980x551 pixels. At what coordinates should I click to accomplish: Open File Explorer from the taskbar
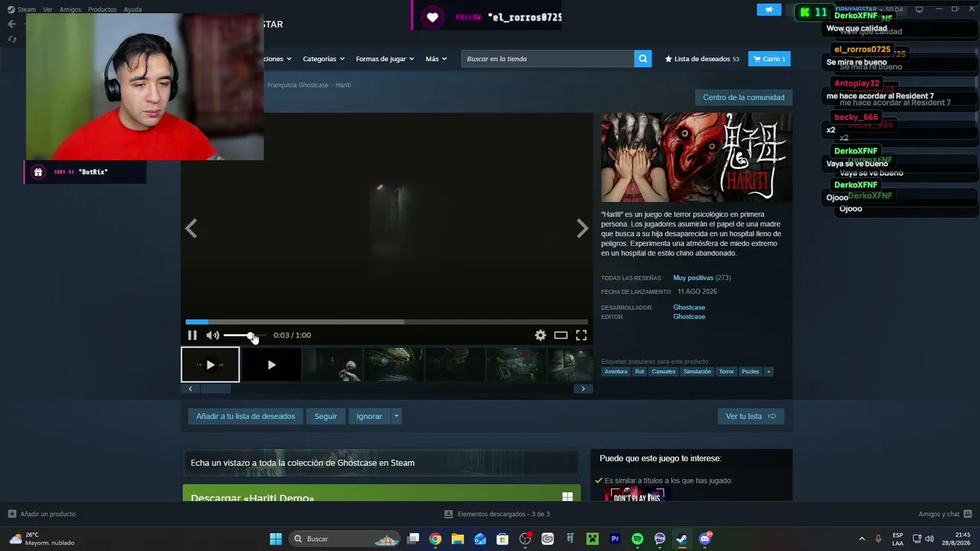tap(458, 539)
